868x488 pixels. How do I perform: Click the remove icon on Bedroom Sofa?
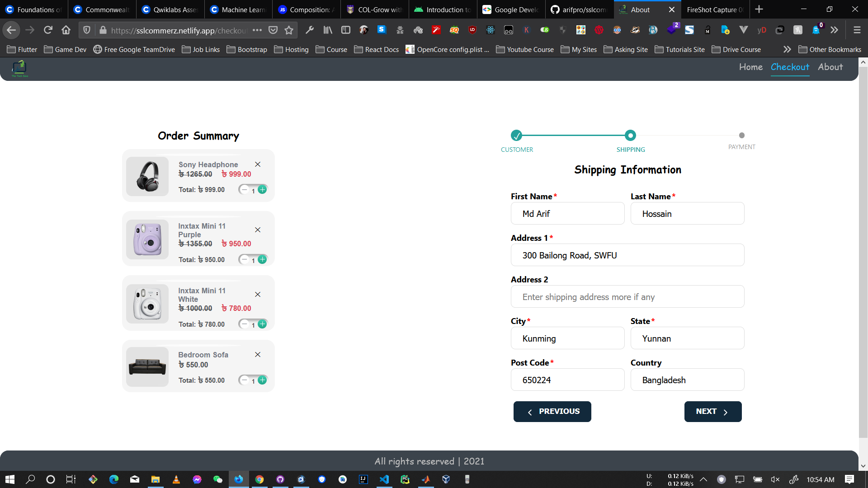(258, 355)
